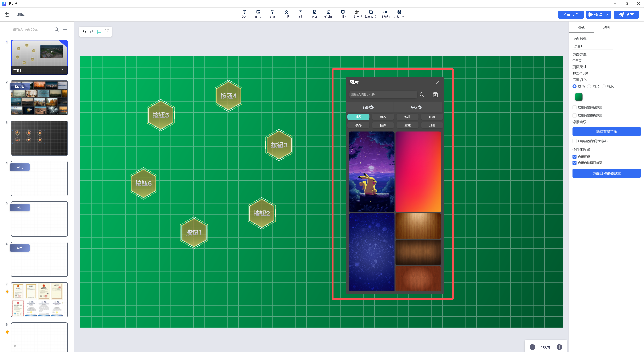Open the three-dot menu on 页面1 thumbnail
The image size is (644, 352).
click(62, 71)
